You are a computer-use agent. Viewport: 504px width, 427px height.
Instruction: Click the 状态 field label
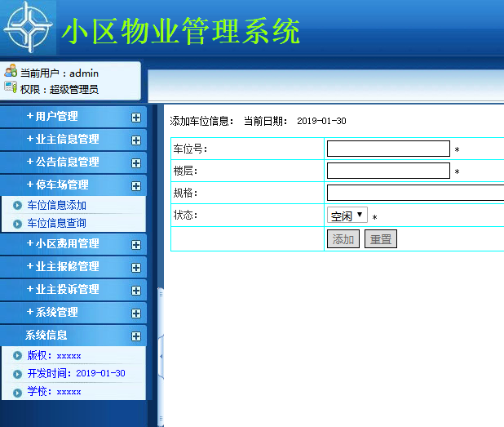click(185, 215)
